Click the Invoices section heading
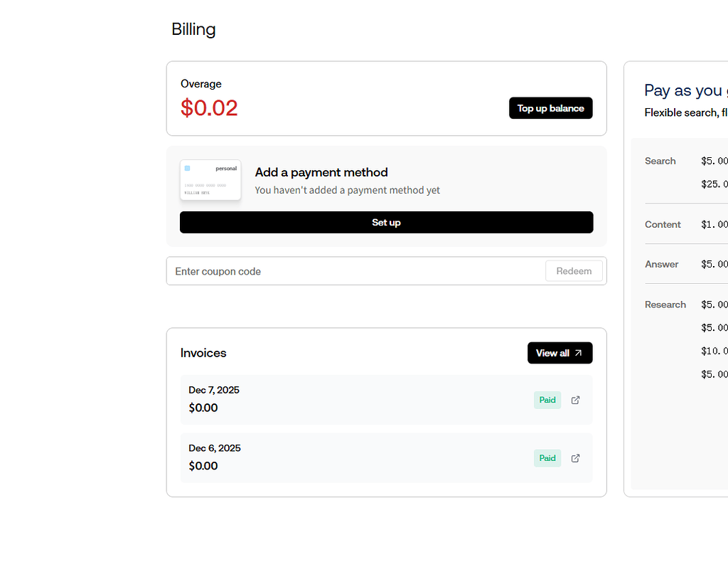728x582 pixels. [203, 353]
